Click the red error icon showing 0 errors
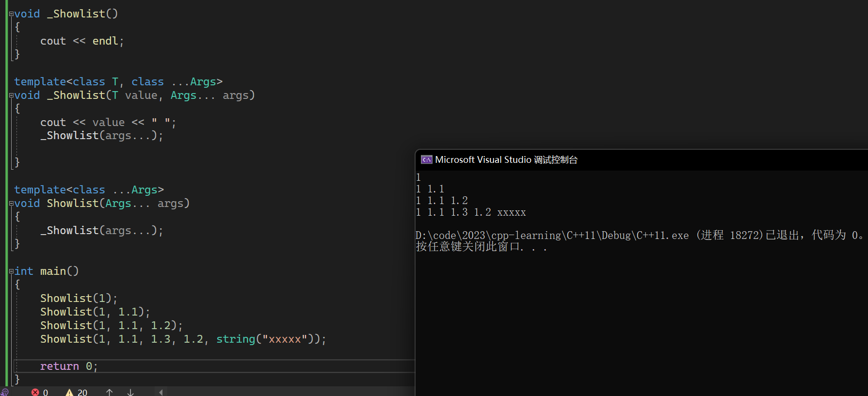This screenshot has height=396, width=868. (35, 392)
